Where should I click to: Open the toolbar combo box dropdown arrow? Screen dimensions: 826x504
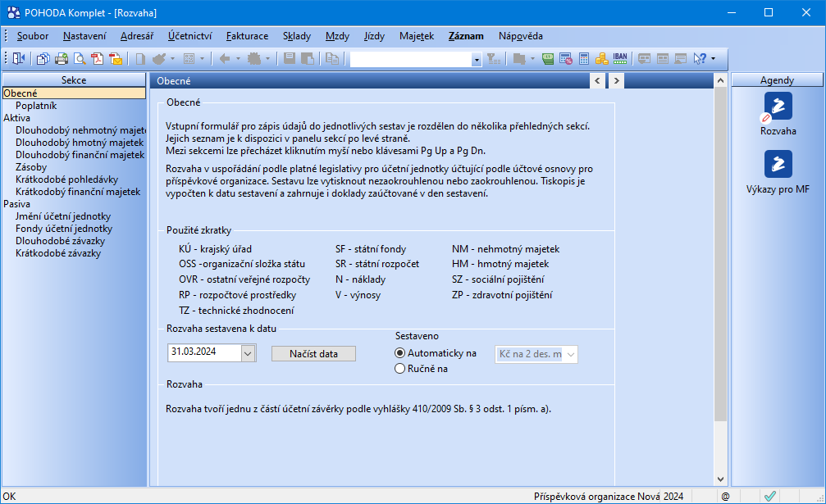[x=477, y=59]
